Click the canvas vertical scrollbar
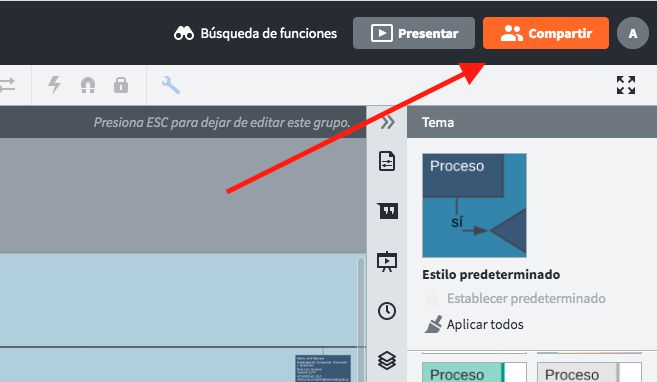This screenshot has width=657, height=382. point(361,319)
